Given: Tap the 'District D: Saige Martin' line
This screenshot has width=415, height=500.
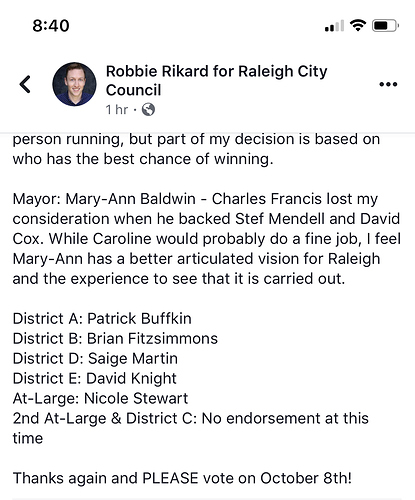Looking at the screenshot, I should (95, 359).
